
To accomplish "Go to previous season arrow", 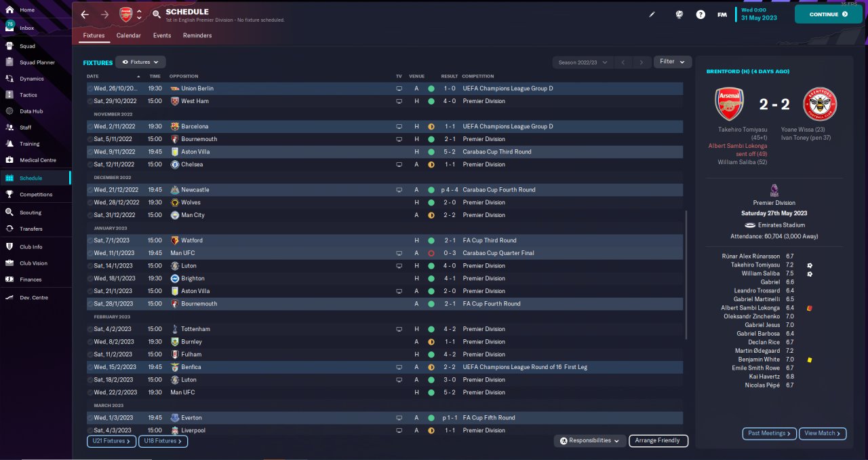I will [x=624, y=62].
